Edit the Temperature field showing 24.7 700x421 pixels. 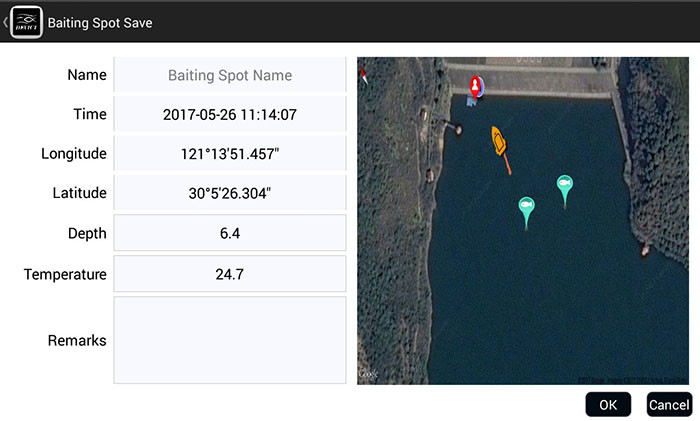[x=230, y=273]
